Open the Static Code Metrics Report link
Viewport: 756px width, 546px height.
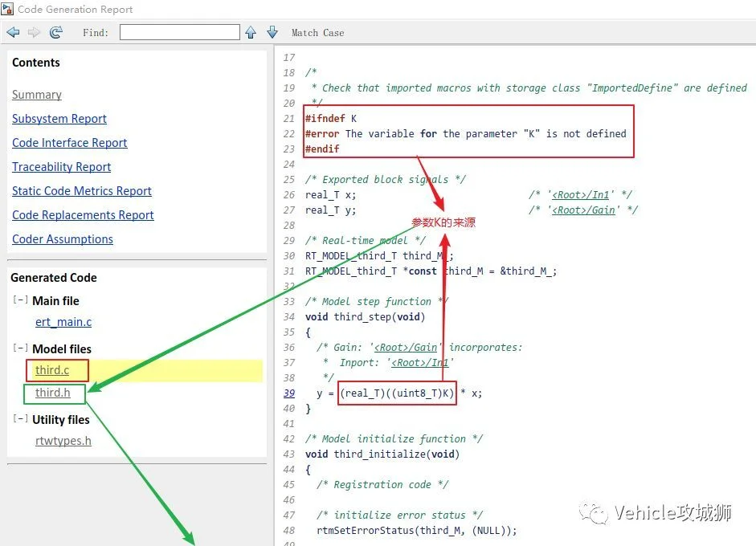[x=81, y=191]
